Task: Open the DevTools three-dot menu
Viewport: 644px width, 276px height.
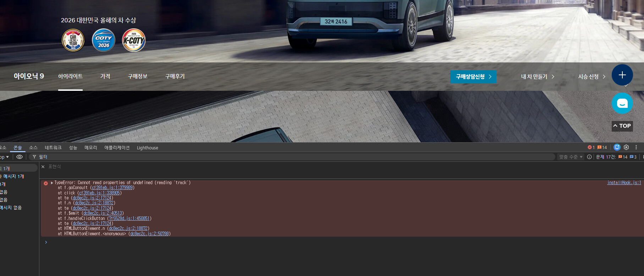Action: [x=636, y=147]
